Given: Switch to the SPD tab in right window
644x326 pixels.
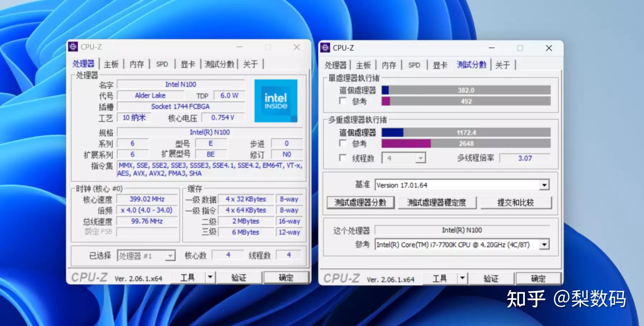Looking at the screenshot, I should click(414, 65).
